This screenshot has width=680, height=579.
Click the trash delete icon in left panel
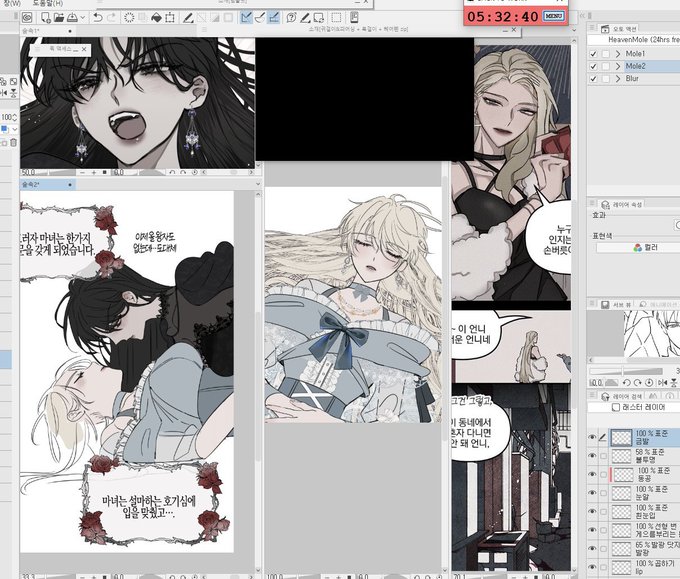pyautogui.click(x=13, y=143)
